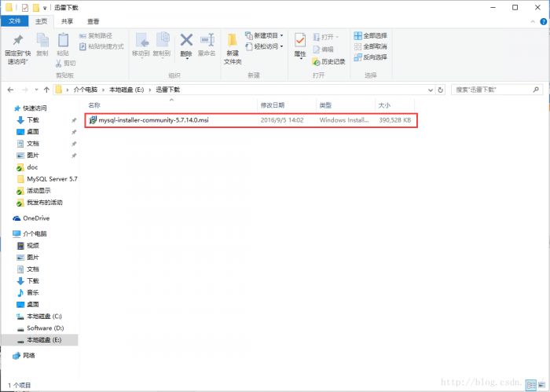Refresh the current folder

click(440, 90)
